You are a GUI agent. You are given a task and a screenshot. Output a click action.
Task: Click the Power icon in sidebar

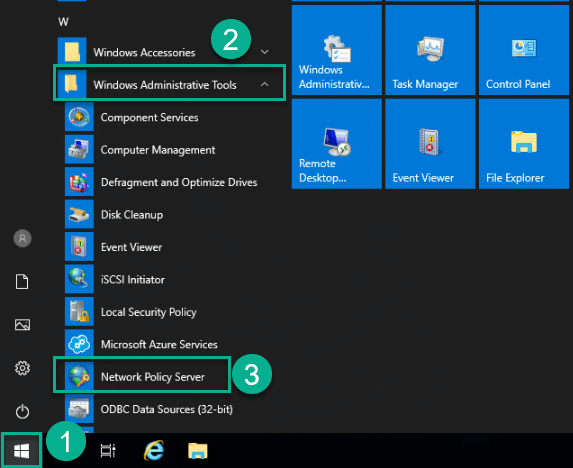(22, 412)
